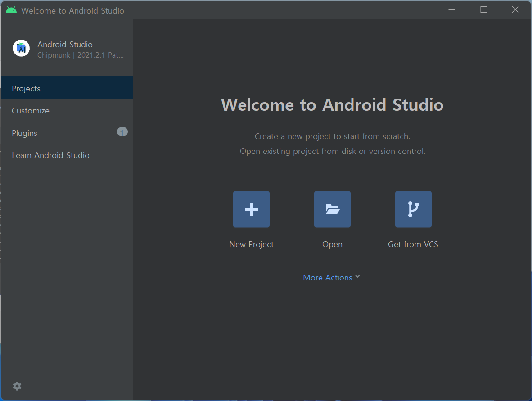The height and width of the screenshot is (401, 532).
Task: Select the Projects tab
Action: 67,87
